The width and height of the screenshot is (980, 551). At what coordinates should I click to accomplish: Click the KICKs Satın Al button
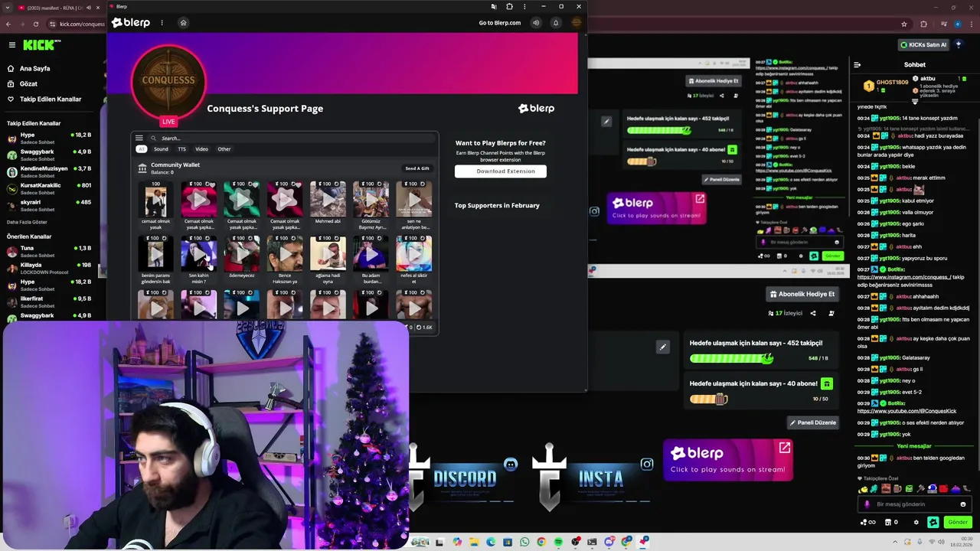point(923,45)
